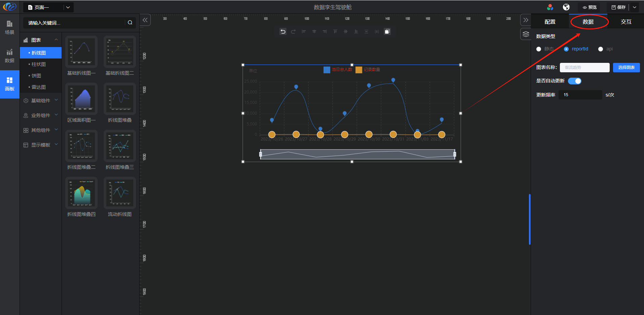Open the dropdown arrow beside 保存

pos(635,7)
